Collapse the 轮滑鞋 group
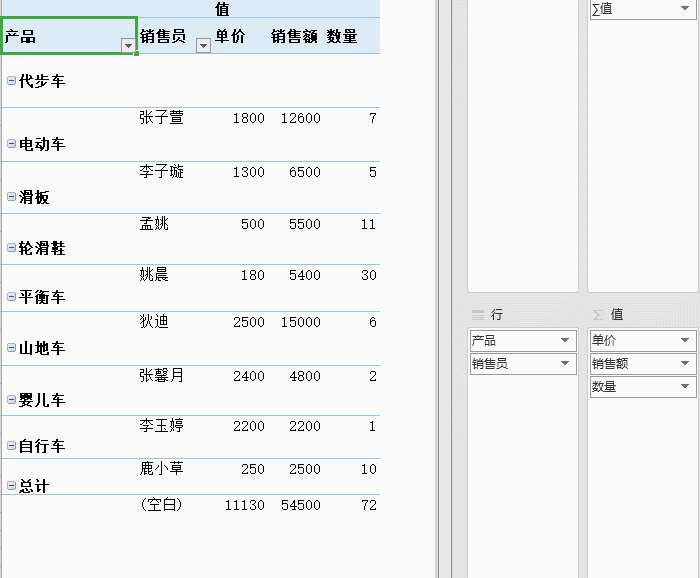Image resolution: width=700 pixels, height=578 pixels. point(12,248)
